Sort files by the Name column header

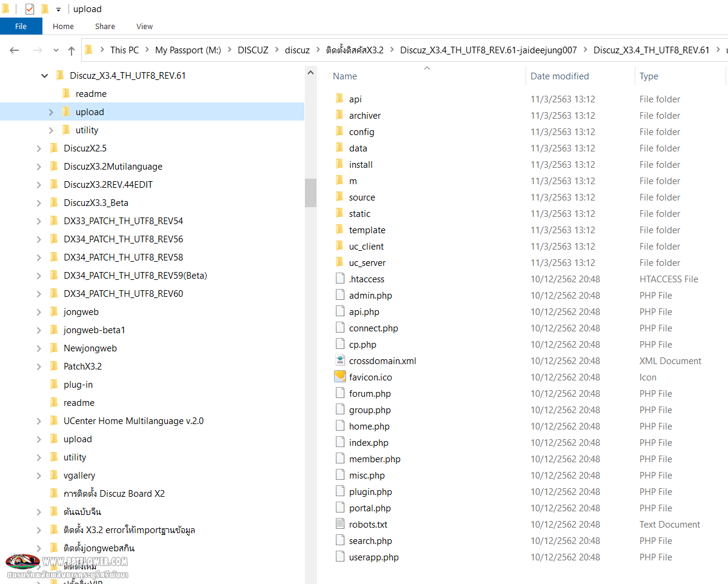(345, 76)
